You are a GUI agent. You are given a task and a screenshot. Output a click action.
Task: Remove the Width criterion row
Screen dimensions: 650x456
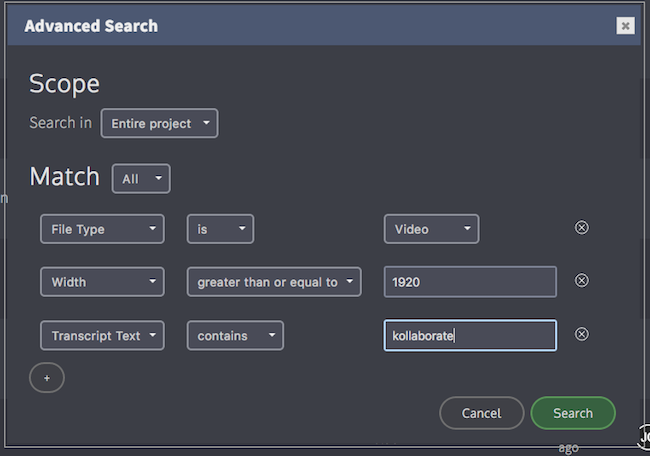coord(582,281)
